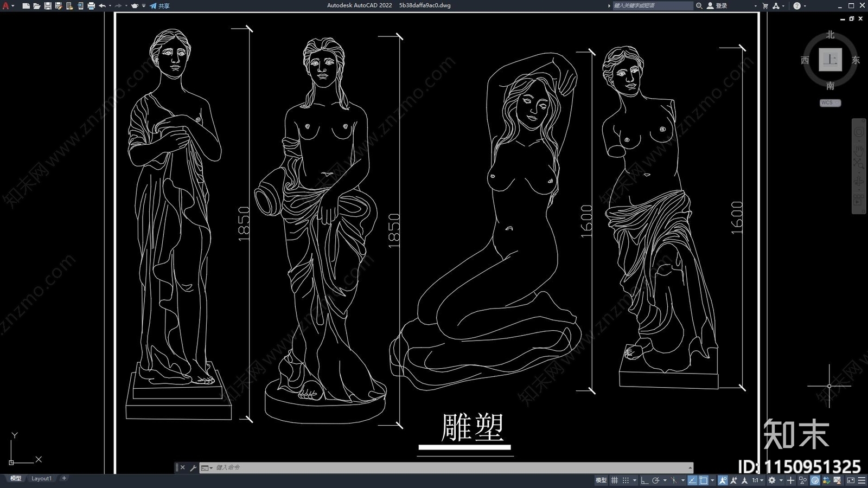Click the New drawing icon
This screenshot has height=488, width=868.
[25, 6]
